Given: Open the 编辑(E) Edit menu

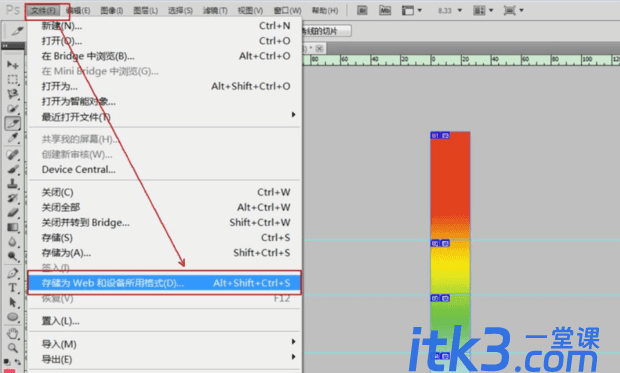Looking at the screenshot, I should [x=78, y=11].
